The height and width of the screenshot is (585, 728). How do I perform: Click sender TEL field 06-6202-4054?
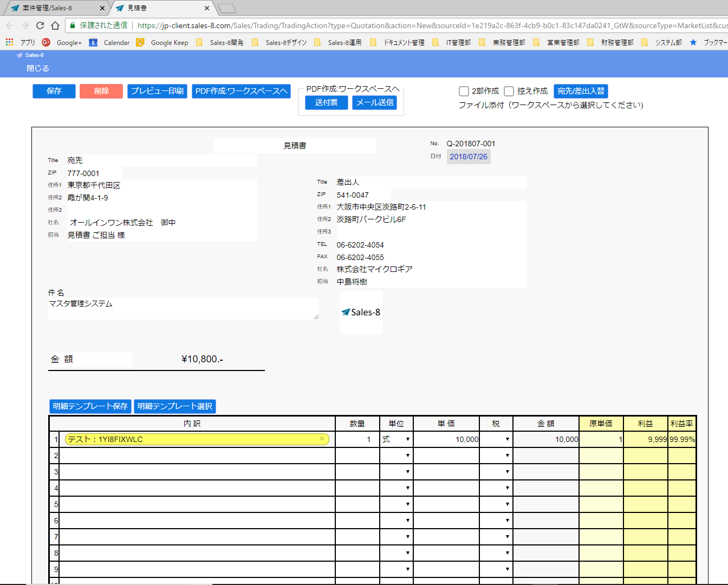click(431, 245)
